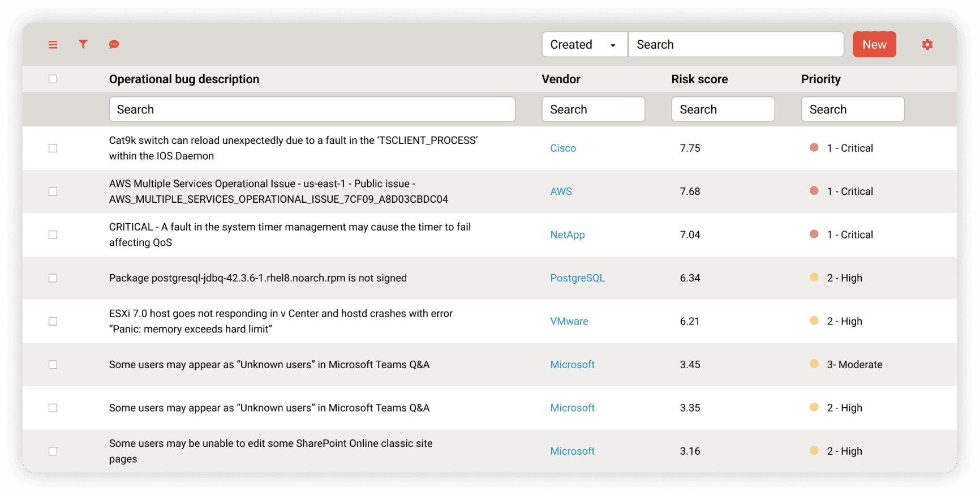Viewport: 980px width, 495px height.
Task: Click the top Search field beside Created
Action: click(x=736, y=44)
